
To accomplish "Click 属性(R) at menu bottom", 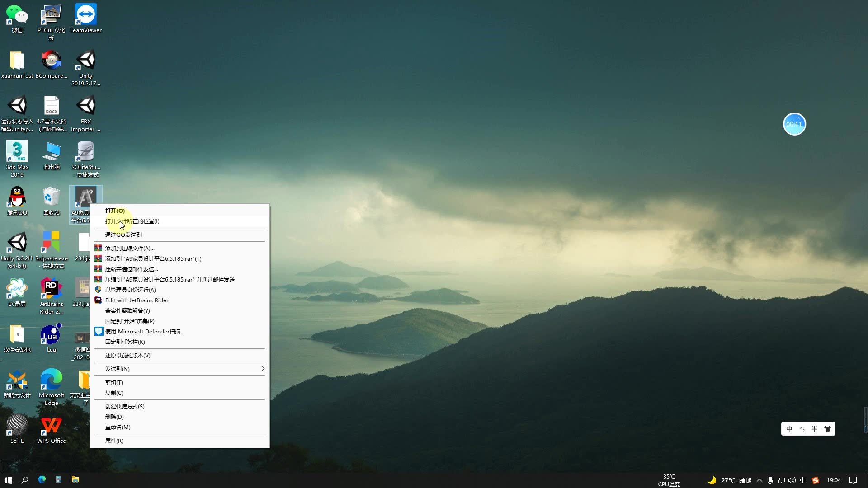I will pyautogui.click(x=114, y=441).
